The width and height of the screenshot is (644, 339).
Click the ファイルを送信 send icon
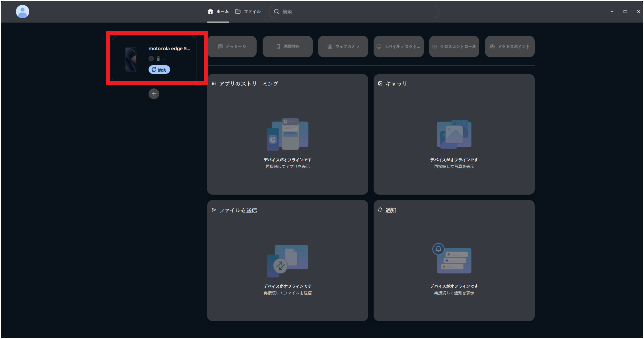click(213, 210)
